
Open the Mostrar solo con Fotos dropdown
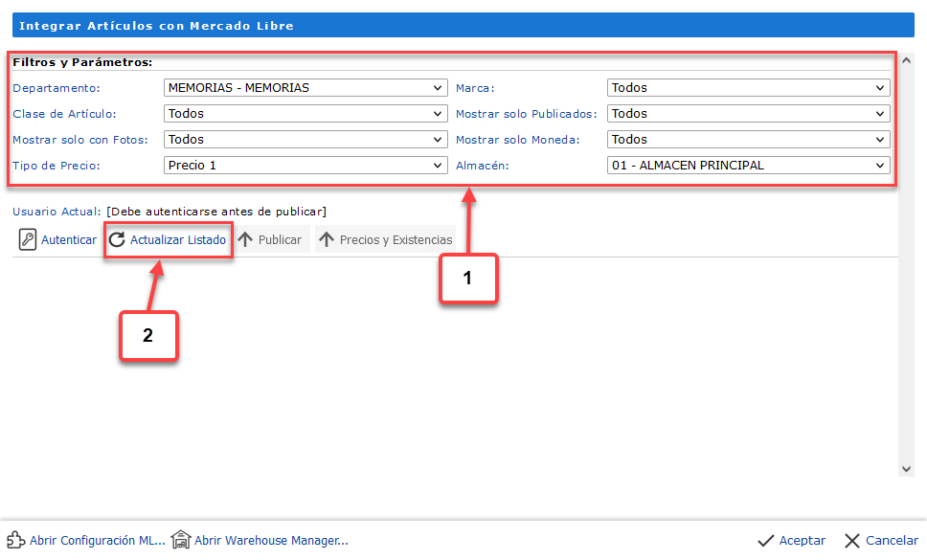pyautogui.click(x=305, y=140)
